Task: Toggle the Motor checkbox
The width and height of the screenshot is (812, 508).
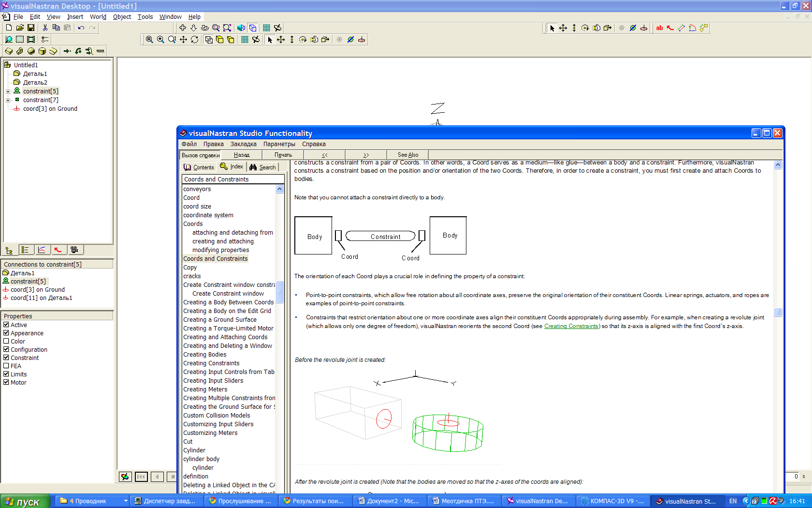Action: click(6, 382)
